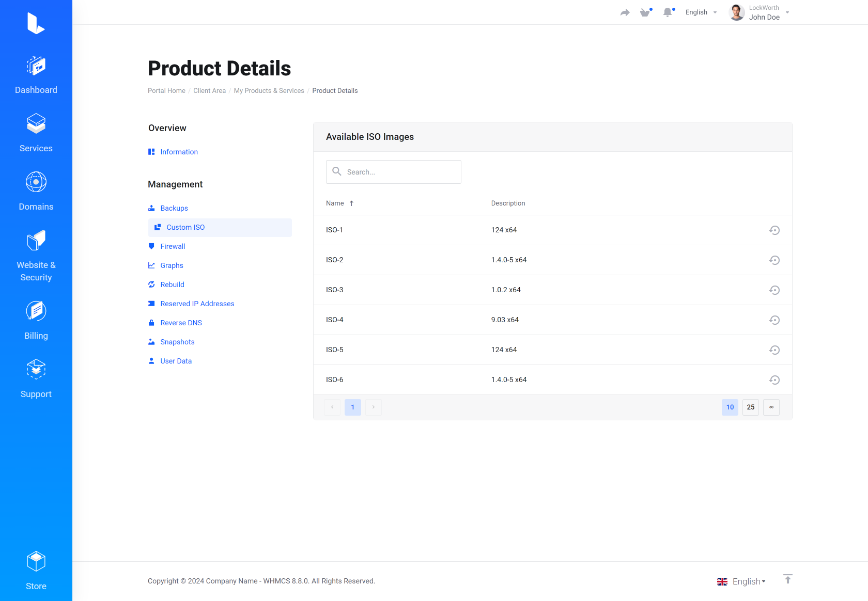Open the shopping basket icon in the header
868x601 pixels.
645,12
